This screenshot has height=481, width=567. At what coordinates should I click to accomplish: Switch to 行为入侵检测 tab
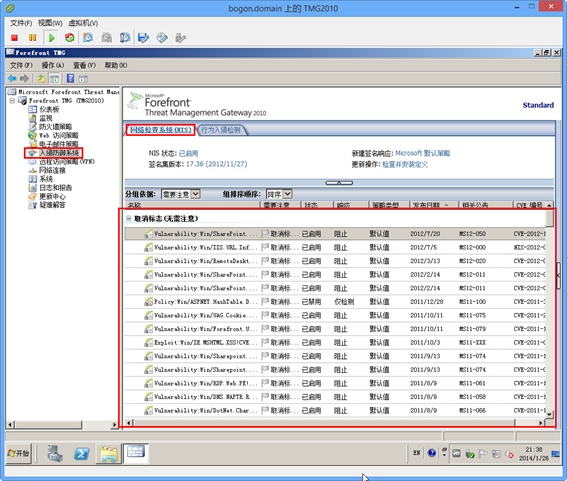[221, 130]
